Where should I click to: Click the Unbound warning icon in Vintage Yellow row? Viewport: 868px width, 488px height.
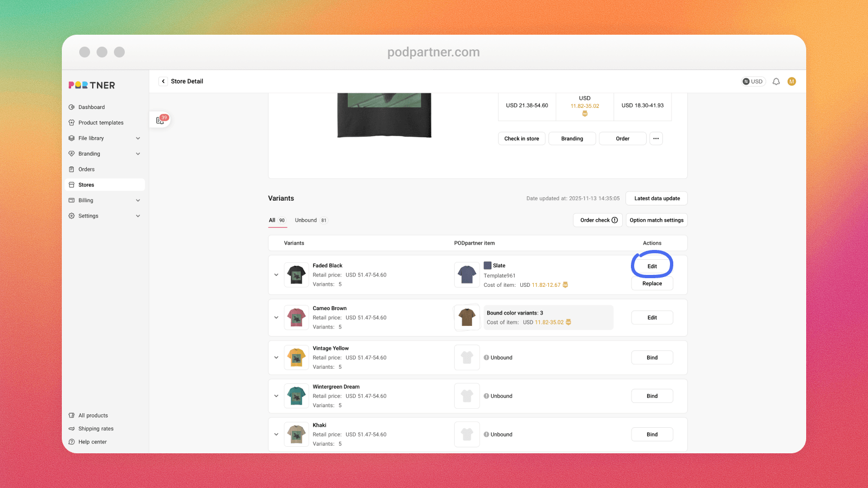[x=487, y=358]
